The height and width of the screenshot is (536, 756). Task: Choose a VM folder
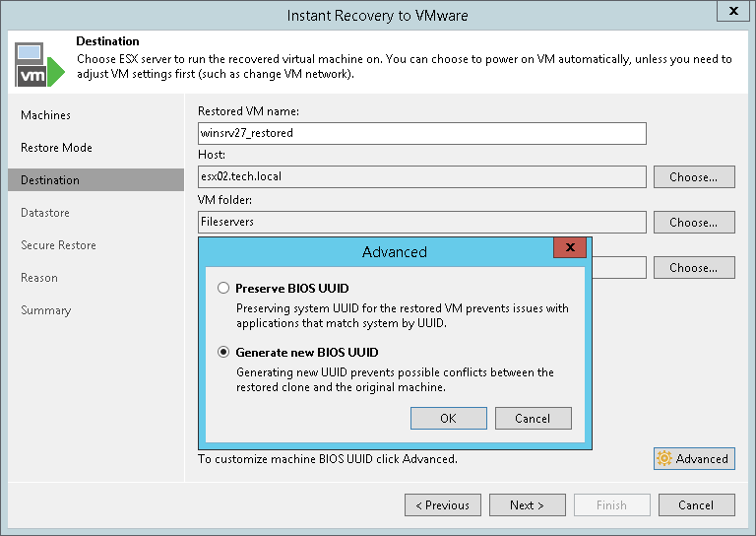[x=693, y=223]
